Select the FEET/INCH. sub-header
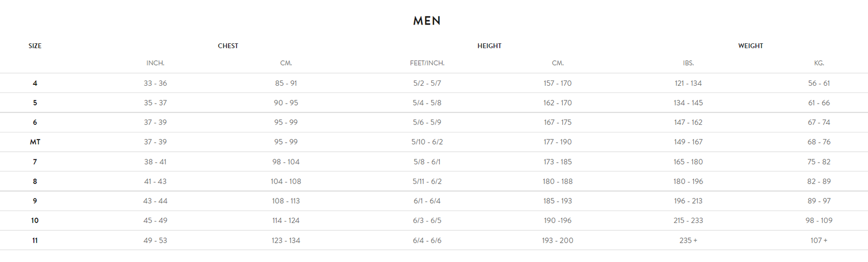Screen dimensions: 868x262 (427, 63)
